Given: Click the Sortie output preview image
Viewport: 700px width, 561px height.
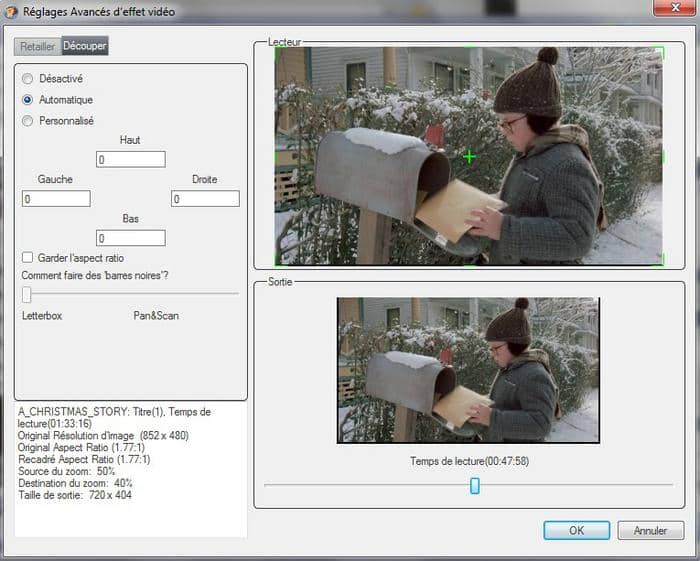Looking at the screenshot, I should (x=468, y=370).
